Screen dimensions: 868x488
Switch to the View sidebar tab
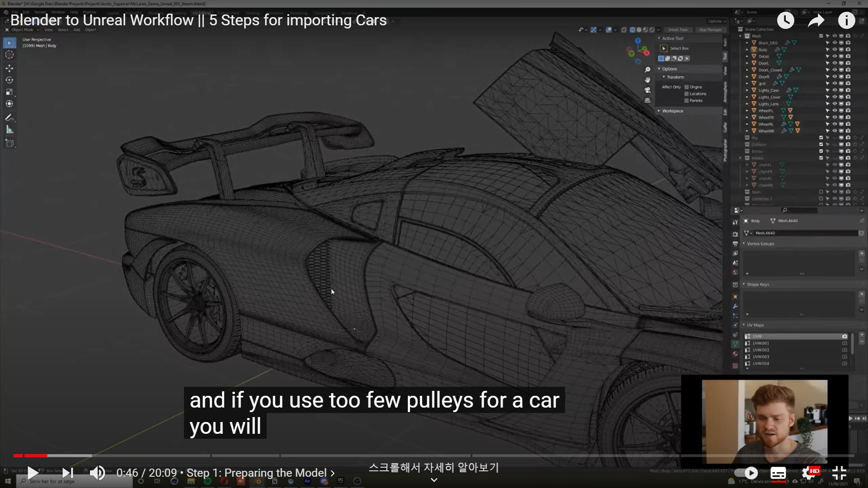click(x=725, y=71)
